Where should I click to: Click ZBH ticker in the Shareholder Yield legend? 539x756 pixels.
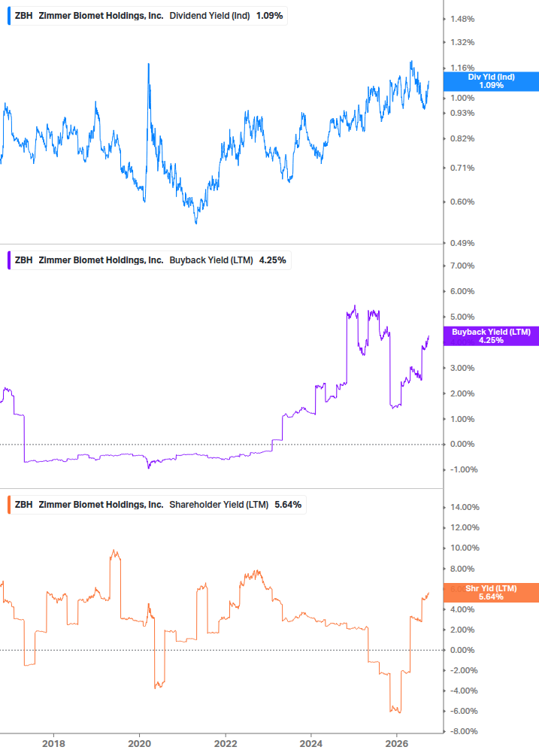point(23,505)
